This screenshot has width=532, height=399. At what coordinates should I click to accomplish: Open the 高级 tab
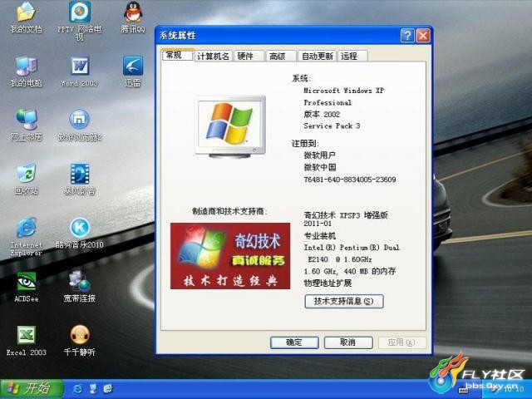point(280,57)
